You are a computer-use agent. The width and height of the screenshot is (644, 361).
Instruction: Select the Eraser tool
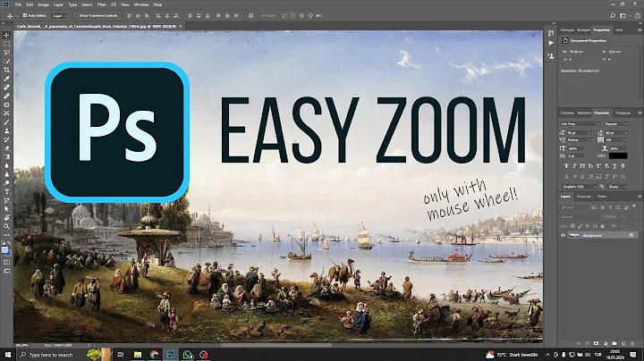click(x=6, y=148)
